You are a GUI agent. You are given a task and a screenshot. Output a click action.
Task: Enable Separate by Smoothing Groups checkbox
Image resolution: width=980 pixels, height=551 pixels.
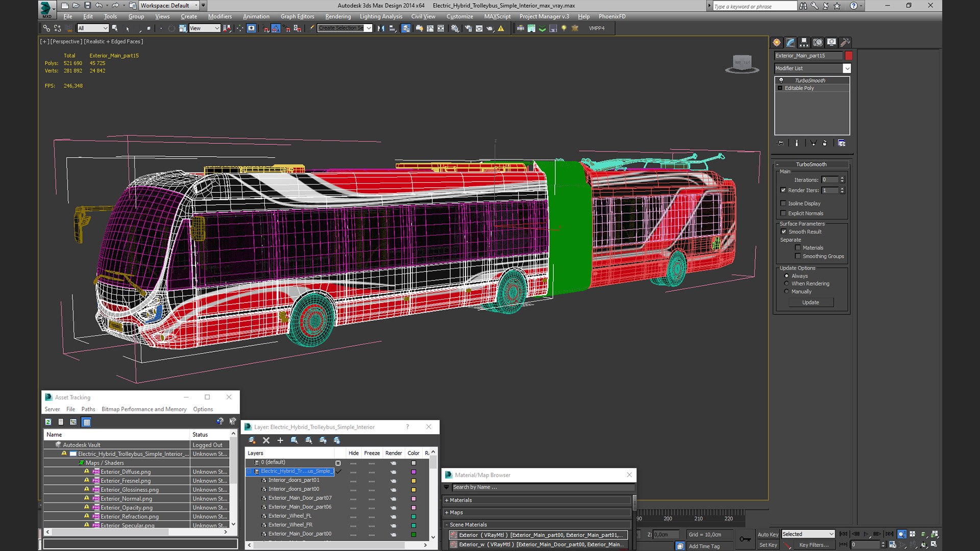point(798,256)
